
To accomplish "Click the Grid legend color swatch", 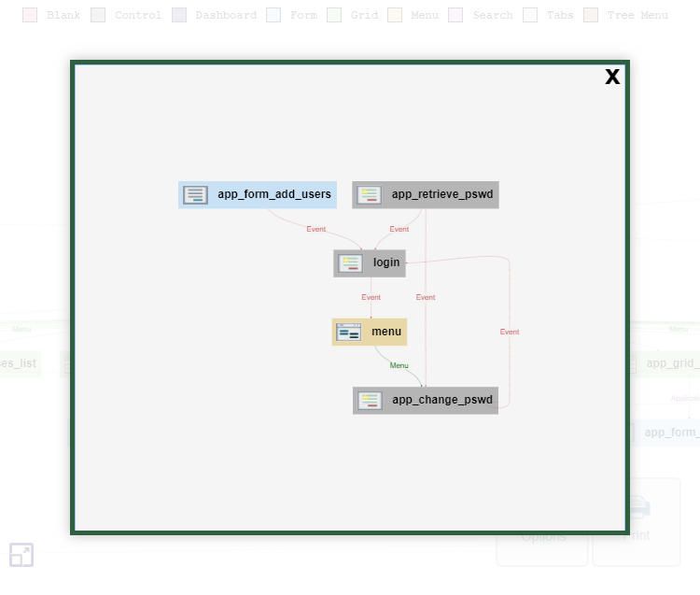I will 334,15.
